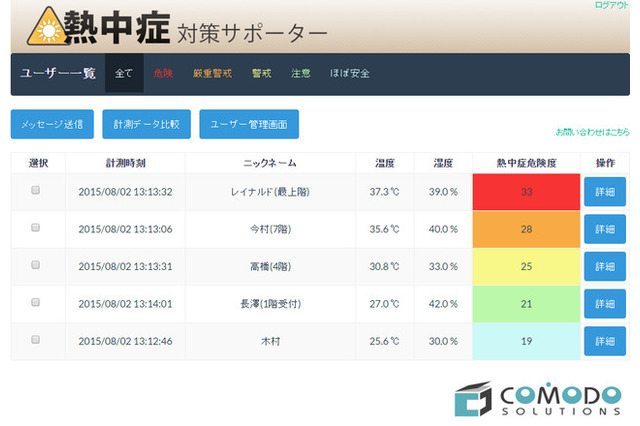Click nickname 長澤(1階受付)
The image size is (640, 426).
click(270, 304)
